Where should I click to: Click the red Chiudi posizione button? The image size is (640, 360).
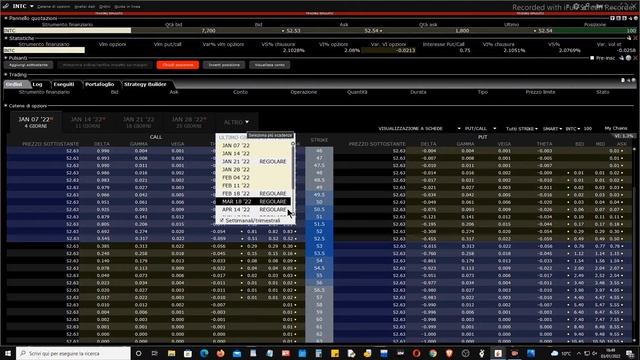pyautogui.click(x=178, y=65)
